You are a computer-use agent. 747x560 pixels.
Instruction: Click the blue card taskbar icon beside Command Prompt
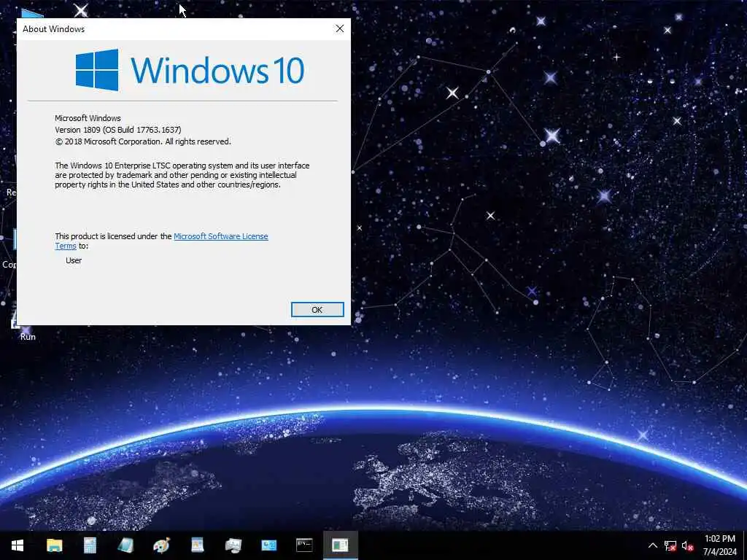(x=268, y=545)
